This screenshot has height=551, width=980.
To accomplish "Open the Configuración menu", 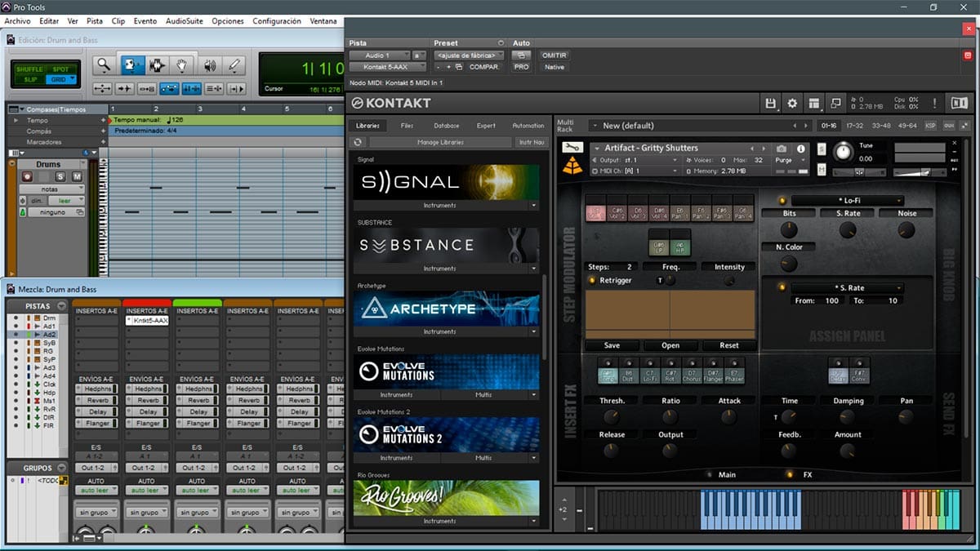I will [x=277, y=20].
